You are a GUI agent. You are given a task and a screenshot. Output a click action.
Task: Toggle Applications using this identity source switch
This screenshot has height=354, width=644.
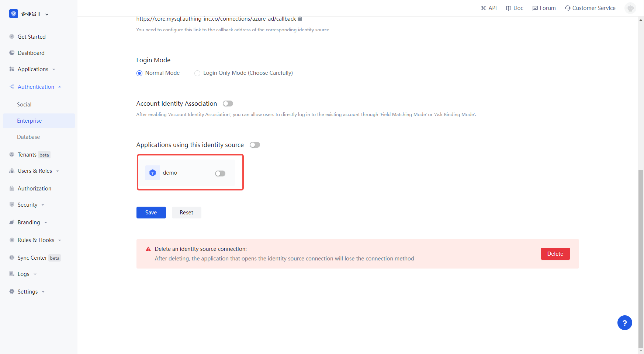255,145
